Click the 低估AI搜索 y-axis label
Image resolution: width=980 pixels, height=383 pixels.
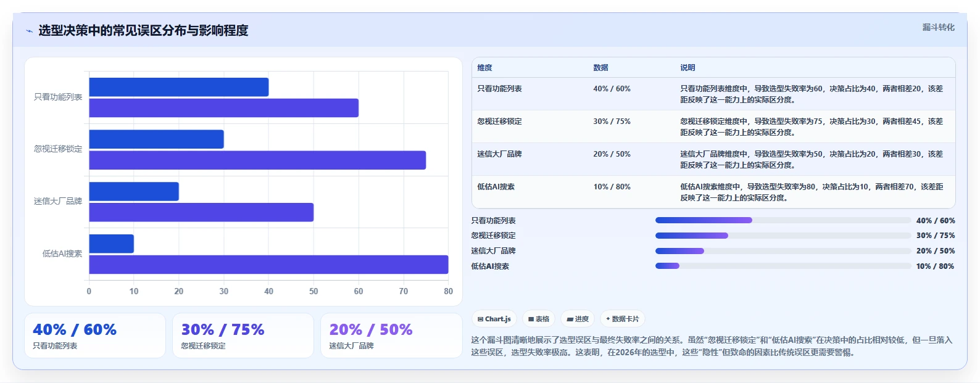point(62,253)
